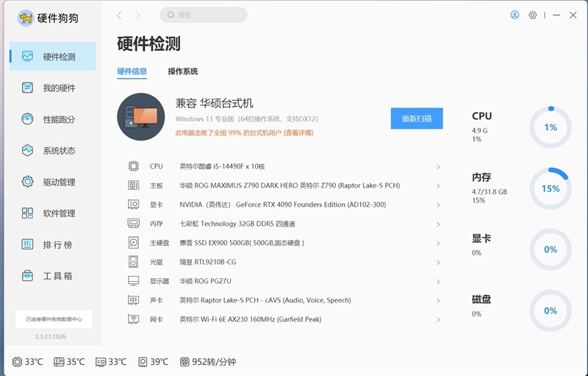
Task: Click the CPU temperature 33°C status icon
Action: [17, 362]
